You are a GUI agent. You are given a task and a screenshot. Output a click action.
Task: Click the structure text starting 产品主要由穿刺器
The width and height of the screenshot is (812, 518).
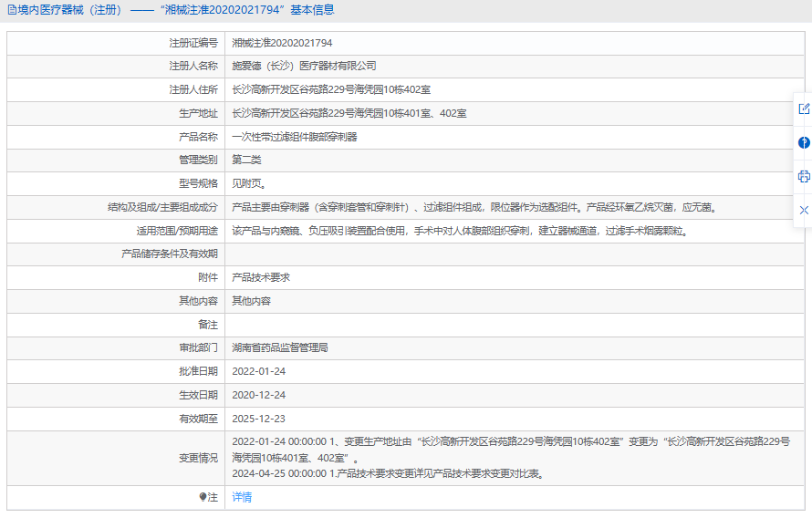click(x=474, y=208)
